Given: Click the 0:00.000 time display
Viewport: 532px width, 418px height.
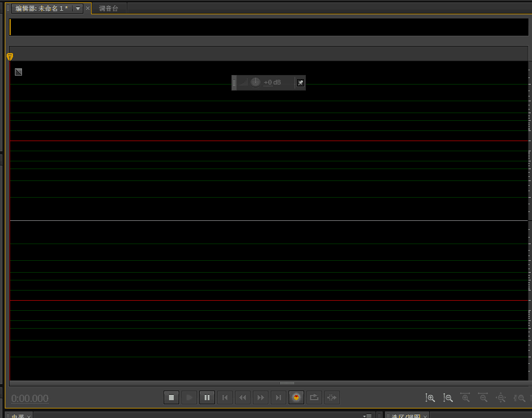Looking at the screenshot, I should pyautogui.click(x=30, y=398).
